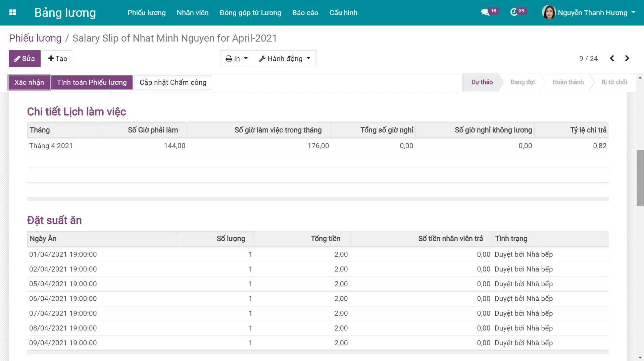The image size is (644, 361).
Task: Sort by Tổng số giờ nghỉ header
Action: pos(374,130)
